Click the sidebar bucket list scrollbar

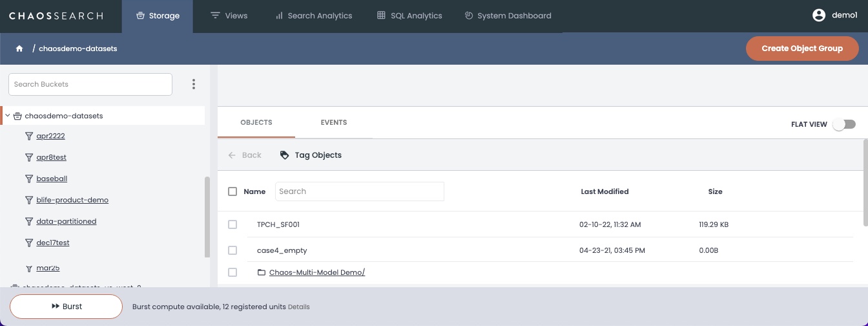click(207, 217)
